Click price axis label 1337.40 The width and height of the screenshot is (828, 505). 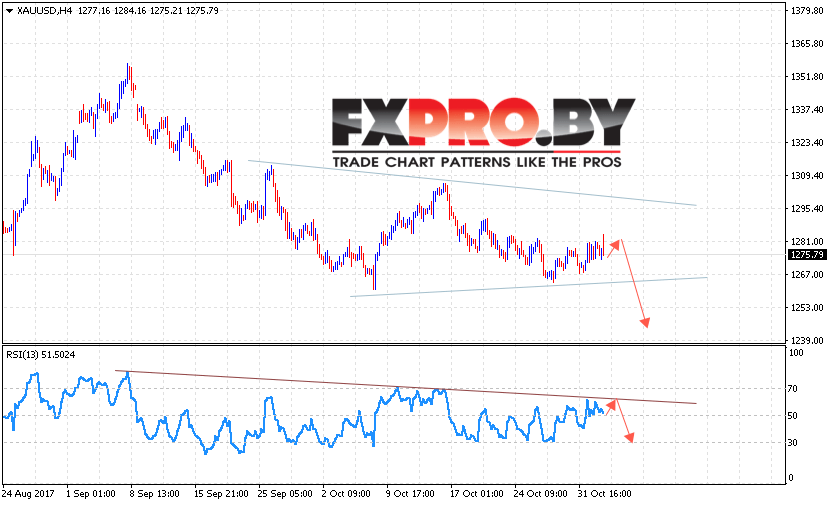(x=807, y=109)
